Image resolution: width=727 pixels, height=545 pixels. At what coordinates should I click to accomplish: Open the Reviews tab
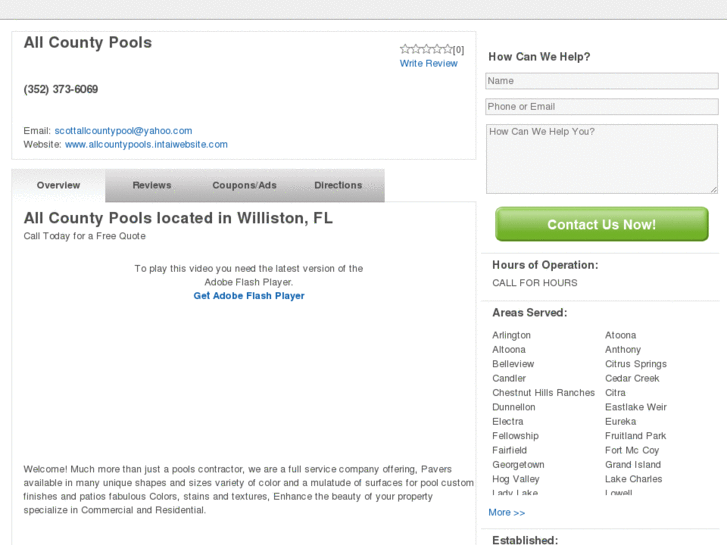click(152, 186)
